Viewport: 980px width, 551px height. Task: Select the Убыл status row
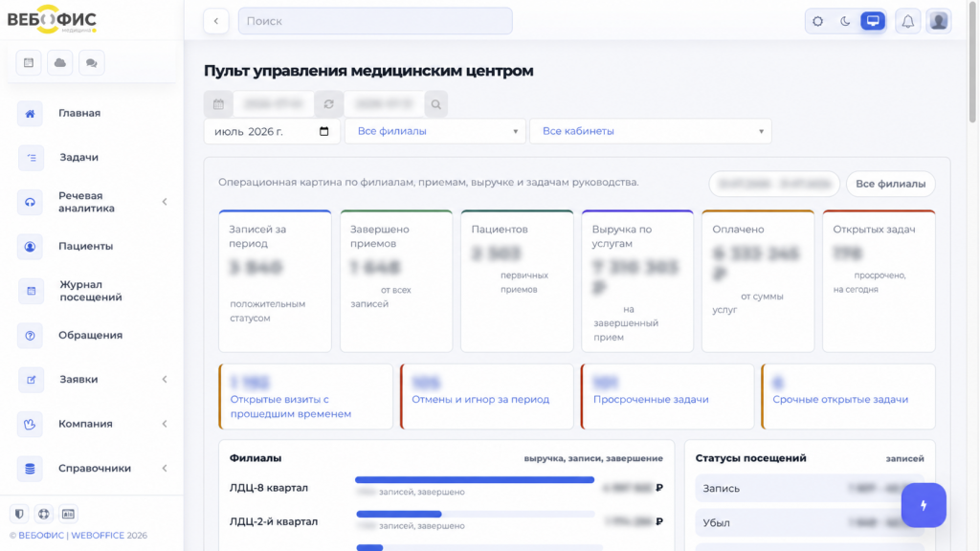810,523
